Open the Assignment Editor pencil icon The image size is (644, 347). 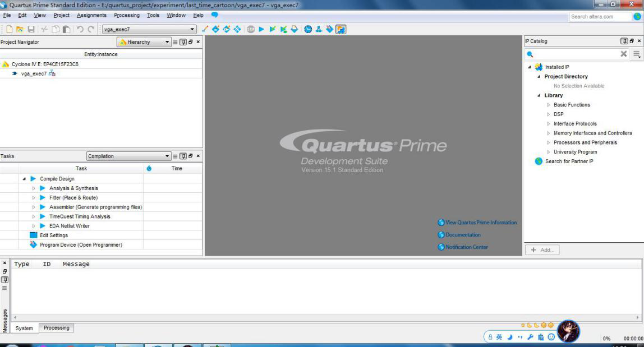(x=205, y=29)
